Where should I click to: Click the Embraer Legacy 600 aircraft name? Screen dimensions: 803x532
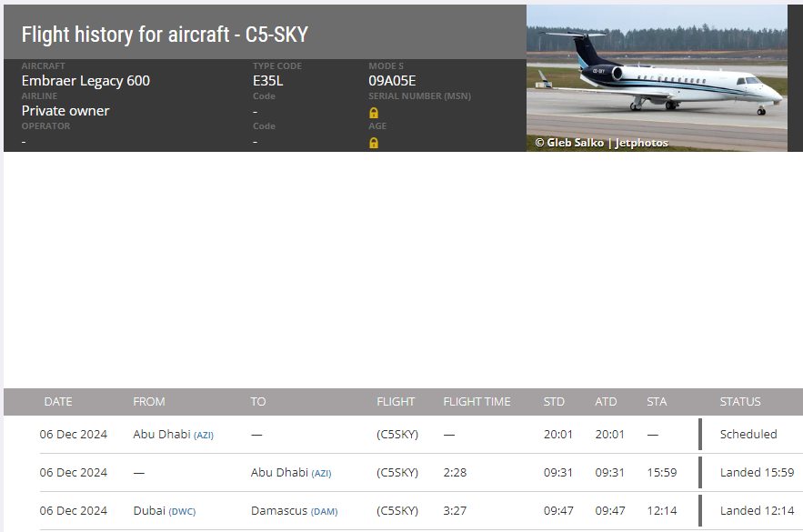(85, 81)
